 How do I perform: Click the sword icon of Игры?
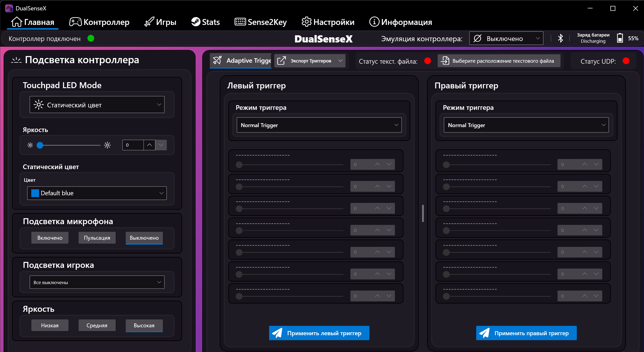point(149,22)
